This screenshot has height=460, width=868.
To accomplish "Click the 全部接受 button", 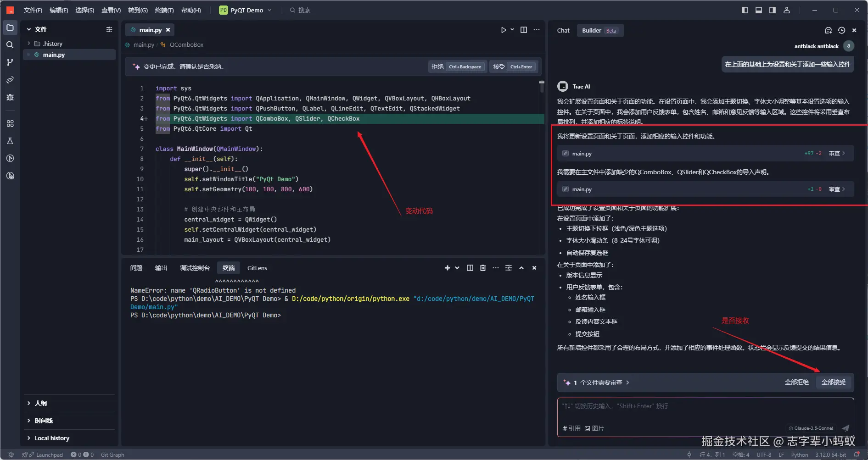I will tap(833, 382).
